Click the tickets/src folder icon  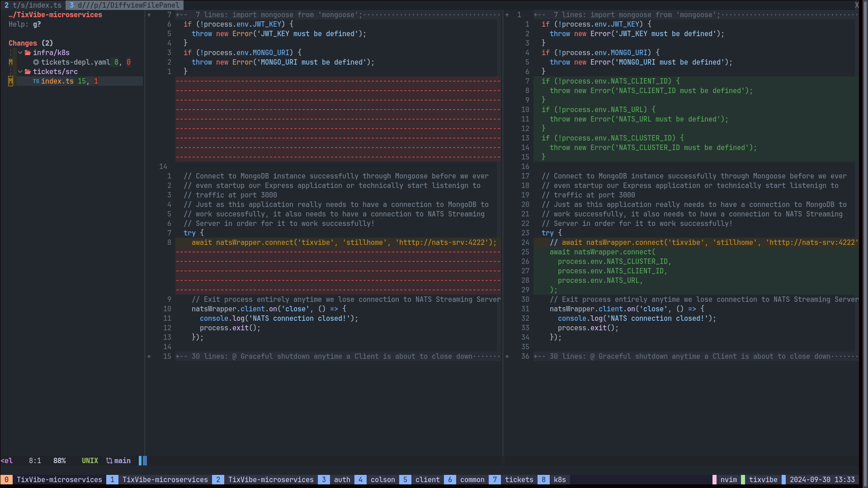click(x=28, y=72)
